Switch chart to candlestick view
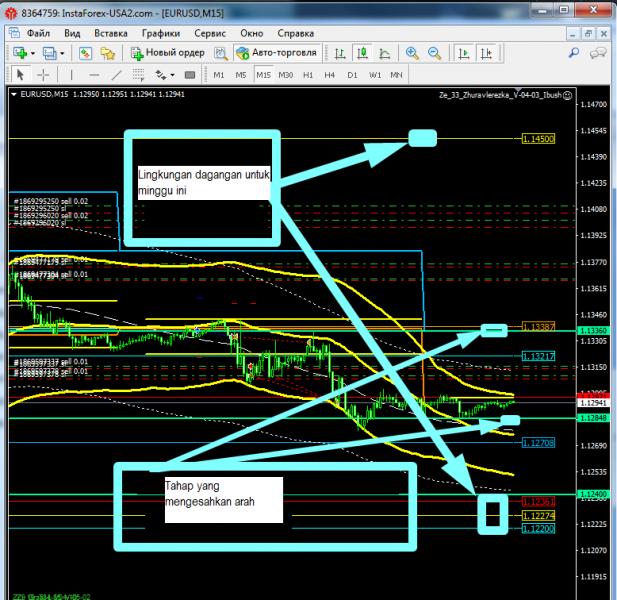 click(x=362, y=52)
